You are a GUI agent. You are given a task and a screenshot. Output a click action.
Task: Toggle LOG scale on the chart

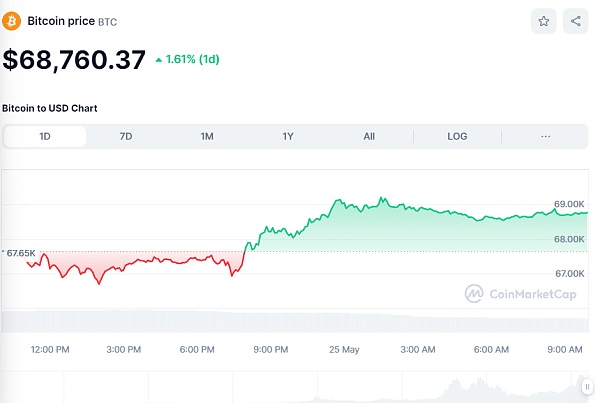point(457,136)
